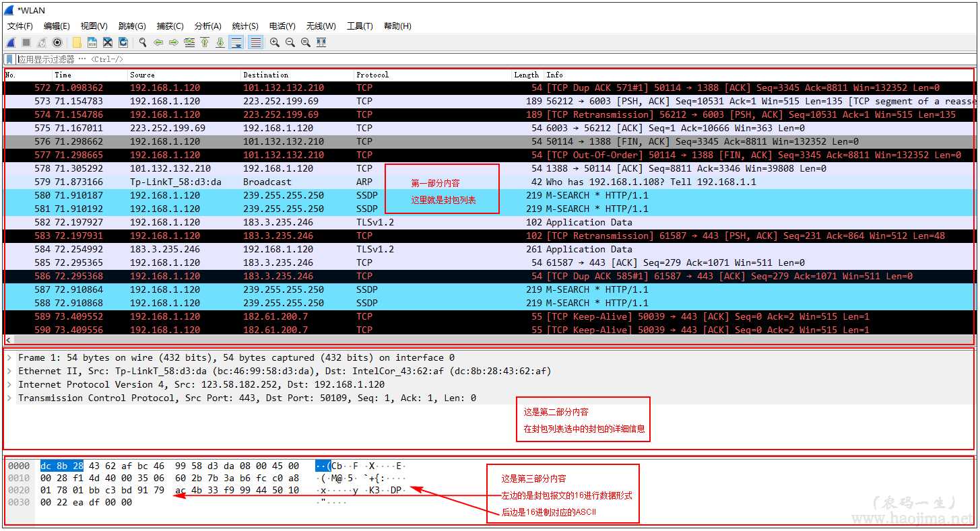Open the 捕获(C) menu
The image size is (980, 531).
(170, 26)
